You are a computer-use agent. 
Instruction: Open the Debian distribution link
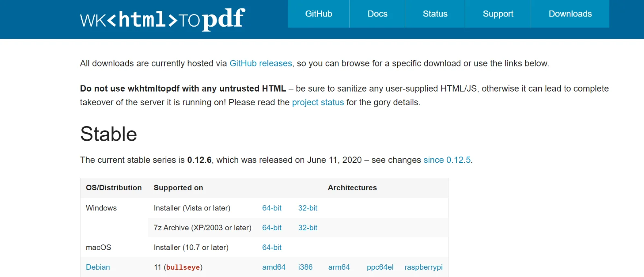[98, 267]
